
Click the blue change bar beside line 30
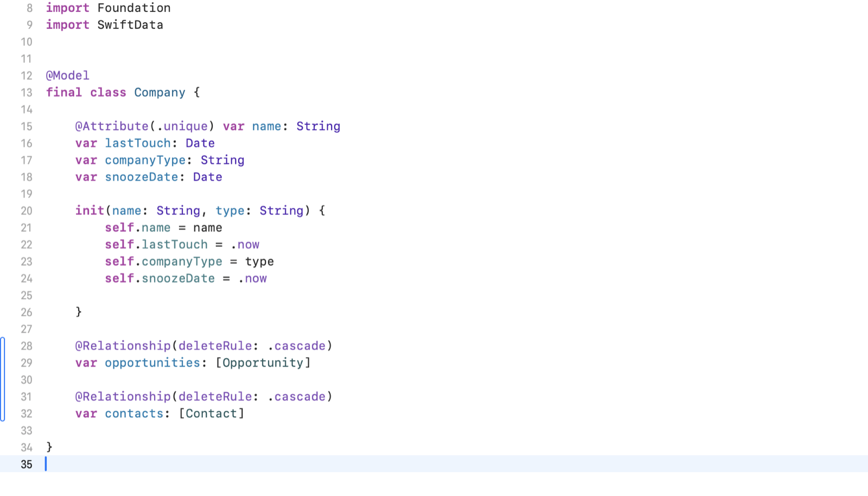click(3, 380)
